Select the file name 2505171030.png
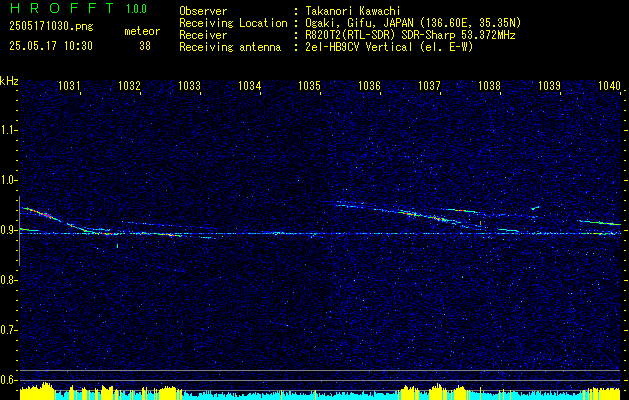 click(51, 27)
